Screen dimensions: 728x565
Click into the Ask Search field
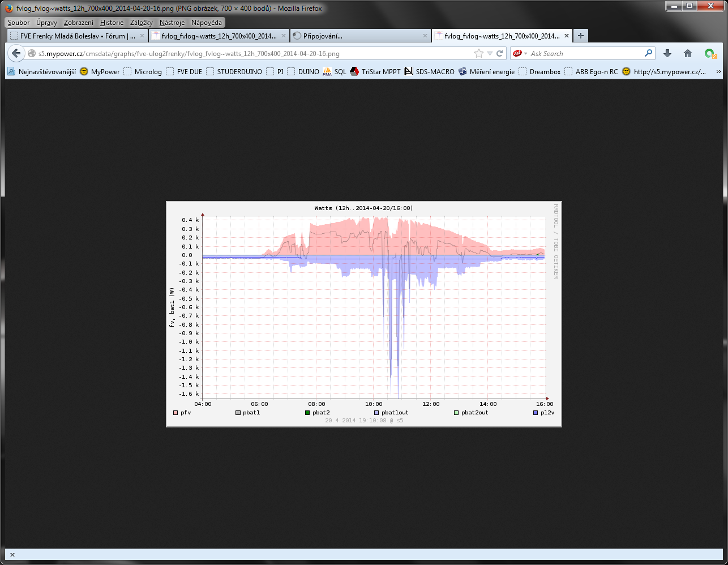click(x=586, y=53)
